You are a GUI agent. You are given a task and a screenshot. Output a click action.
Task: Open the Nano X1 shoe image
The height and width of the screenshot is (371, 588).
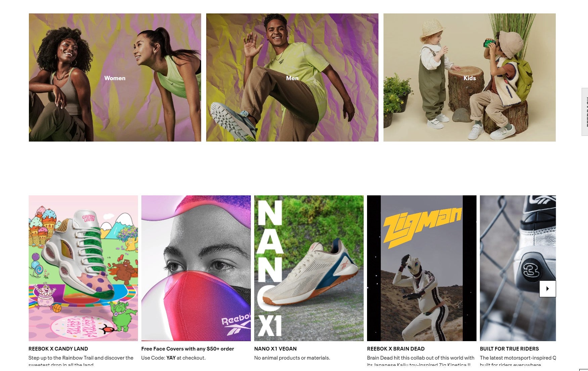coord(309,268)
